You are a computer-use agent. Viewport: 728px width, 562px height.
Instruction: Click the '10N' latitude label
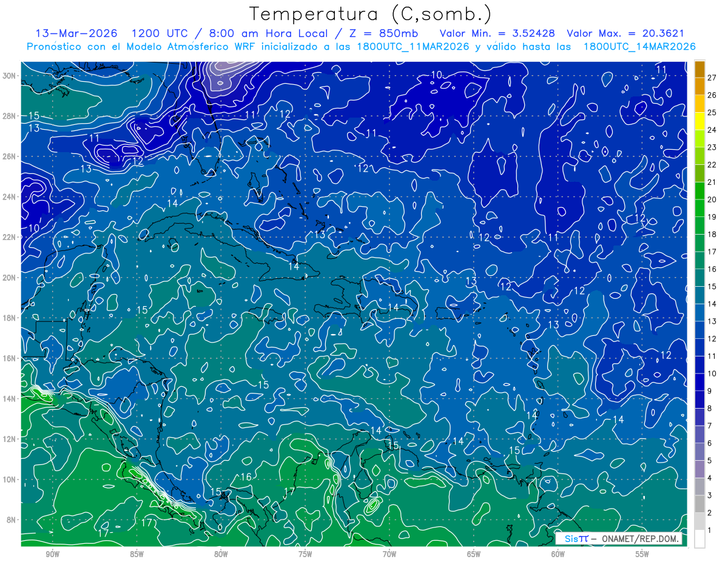coord(8,479)
